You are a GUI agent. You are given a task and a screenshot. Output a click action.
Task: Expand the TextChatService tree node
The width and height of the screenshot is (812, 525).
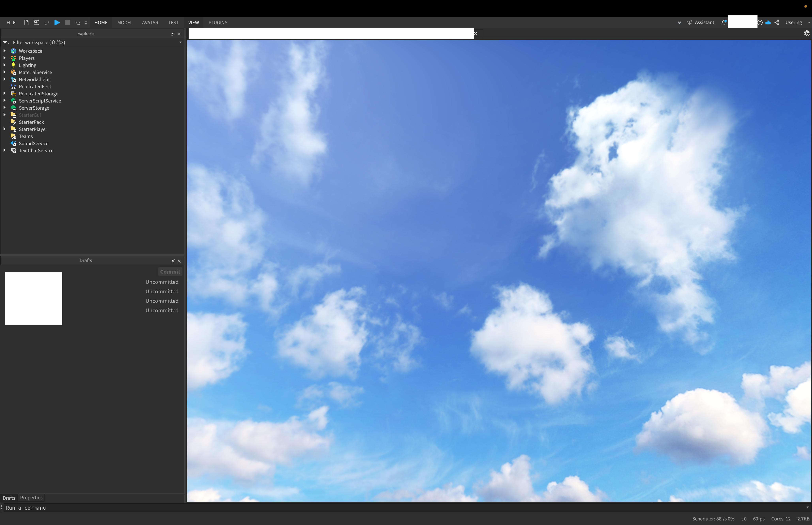[x=4, y=150]
